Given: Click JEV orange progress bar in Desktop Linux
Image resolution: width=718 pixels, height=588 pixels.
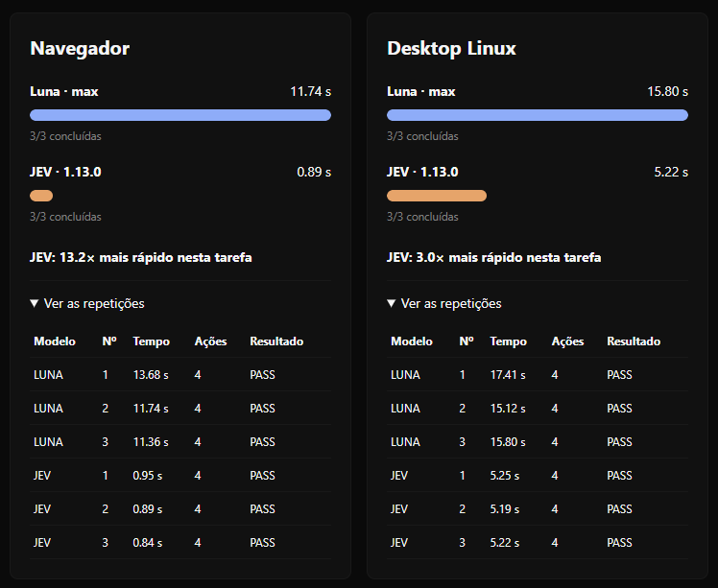Looking at the screenshot, I should (x=437, y=196).
